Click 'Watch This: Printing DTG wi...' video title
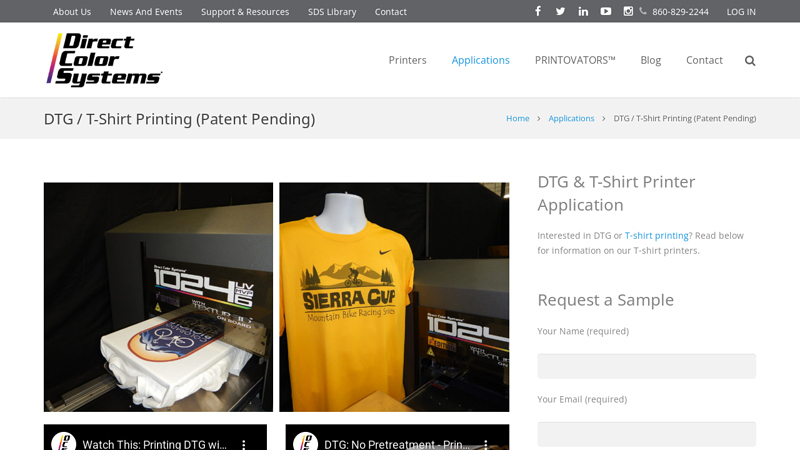 coord(155,444)
